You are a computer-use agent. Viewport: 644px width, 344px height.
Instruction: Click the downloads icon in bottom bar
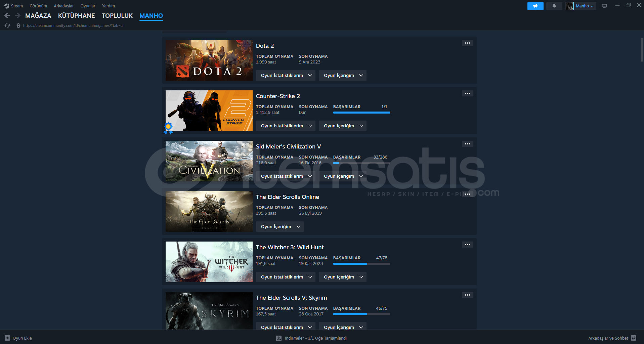click(279, 338)
